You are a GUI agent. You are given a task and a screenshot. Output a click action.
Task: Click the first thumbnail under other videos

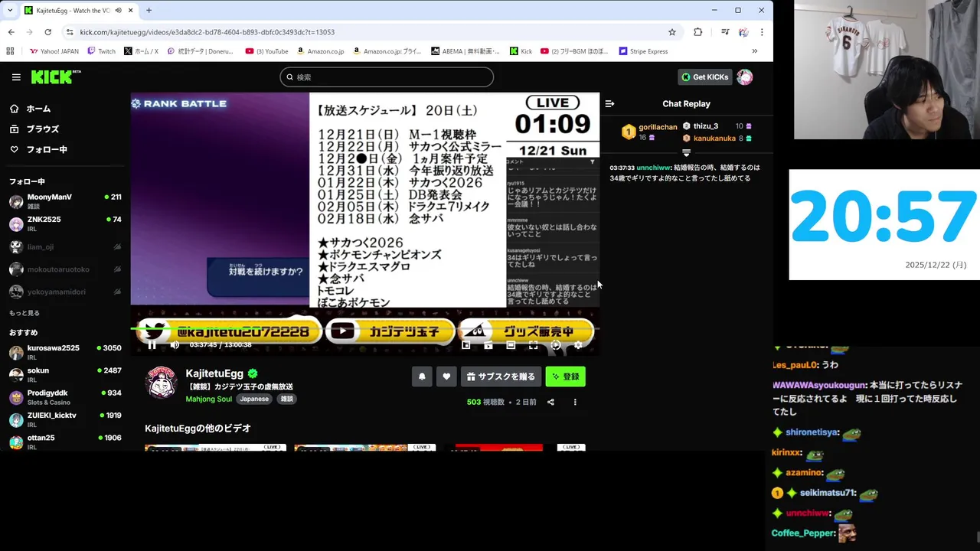pyautogui.click(x=215, y=447)
